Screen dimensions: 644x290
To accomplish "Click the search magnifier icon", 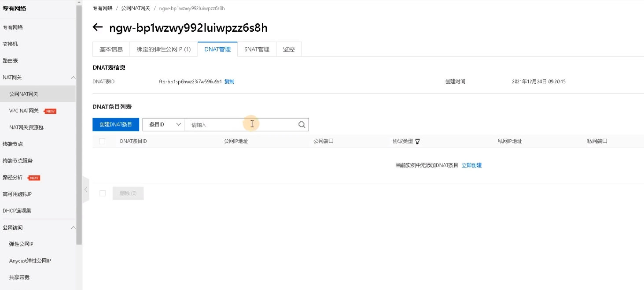I will pyautogui.click(x=302, y=124).
